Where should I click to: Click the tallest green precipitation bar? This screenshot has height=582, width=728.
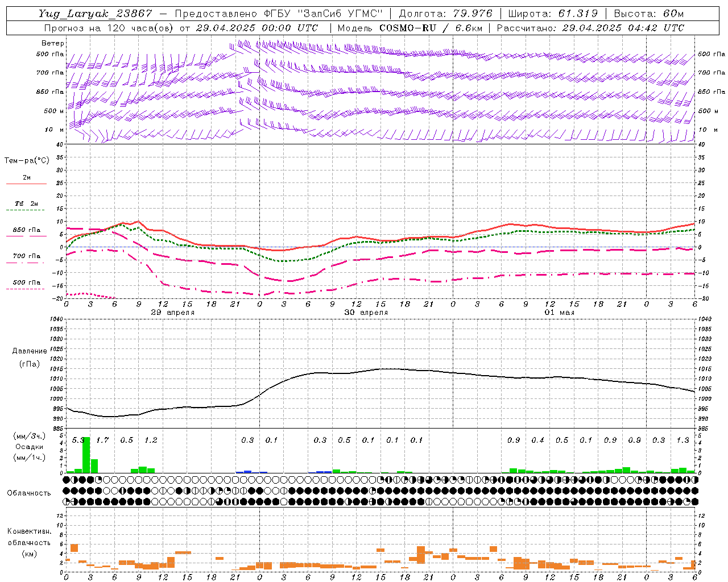pos(86,455)
